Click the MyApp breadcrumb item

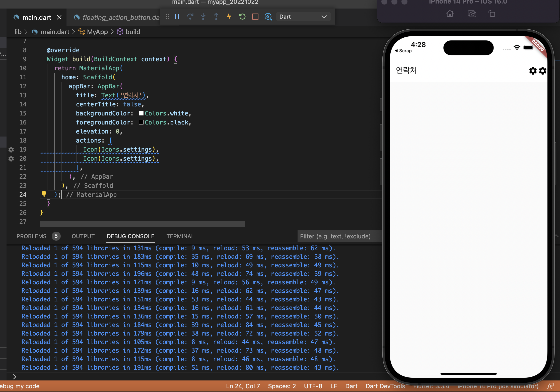tap(97, 32)
